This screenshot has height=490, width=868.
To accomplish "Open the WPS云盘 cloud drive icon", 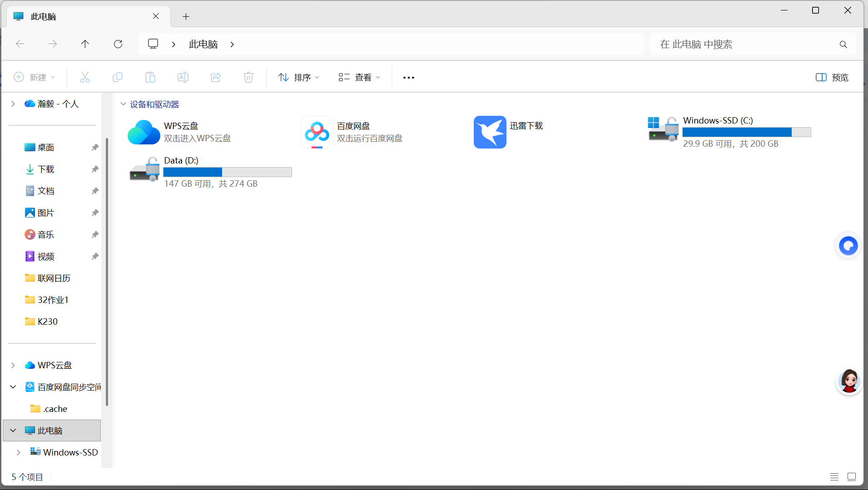I will (144, 132).
